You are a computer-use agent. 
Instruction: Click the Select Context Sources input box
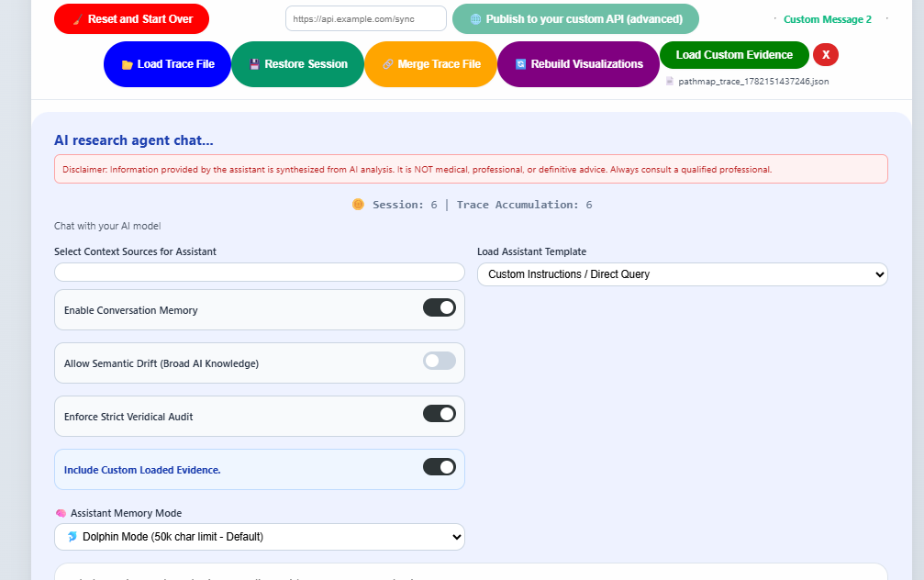260,273
